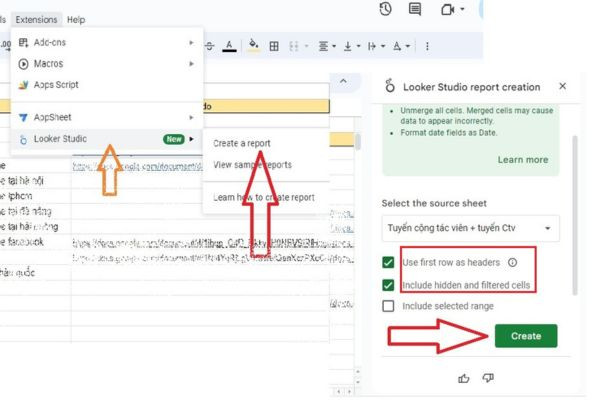Select the cell containing 'facebook'

pyautogui.click(x=35, y=242)
